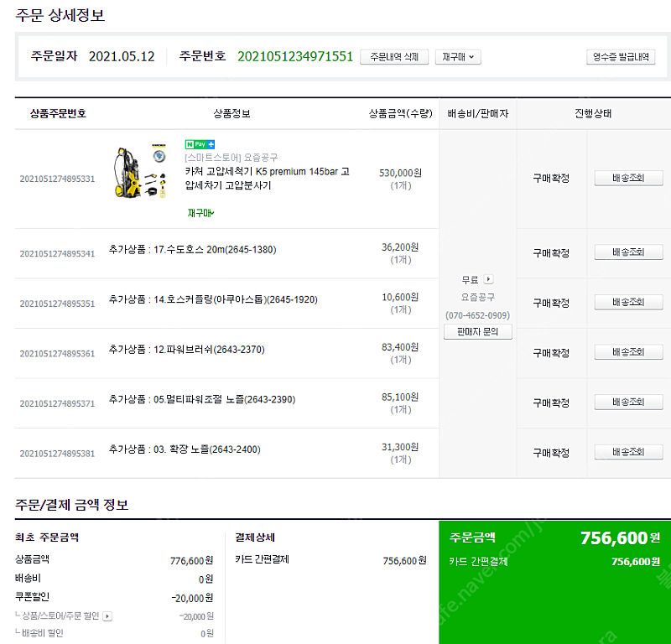Click the 판매자 문의 button
The height and width of the screenshot is (644, 671).
tap(477, 331)
